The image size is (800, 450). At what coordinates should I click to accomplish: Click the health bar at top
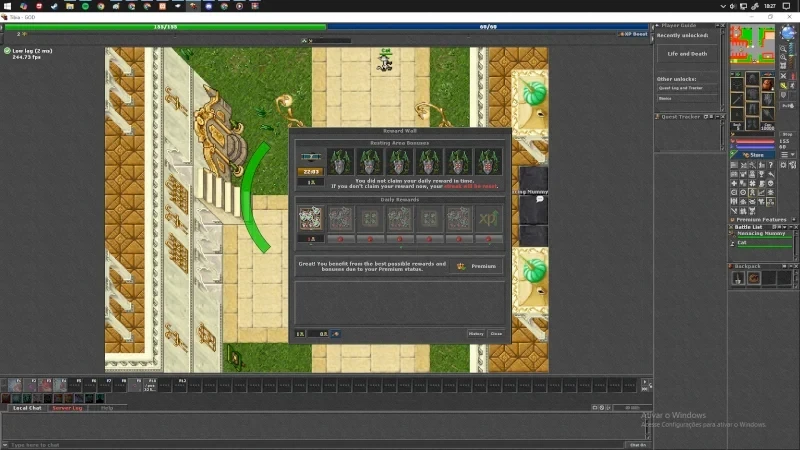point(165,27)
